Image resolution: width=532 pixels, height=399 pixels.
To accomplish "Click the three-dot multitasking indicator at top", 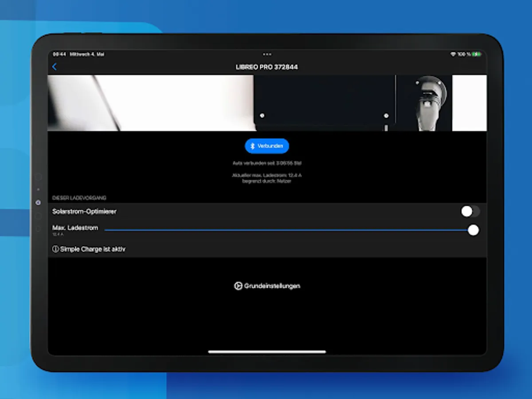I will 267,54.
